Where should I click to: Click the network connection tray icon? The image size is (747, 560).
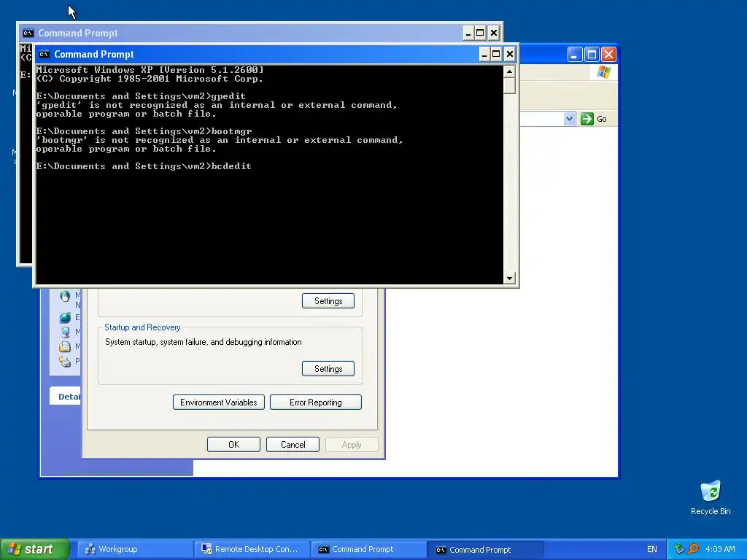[679, 549]
